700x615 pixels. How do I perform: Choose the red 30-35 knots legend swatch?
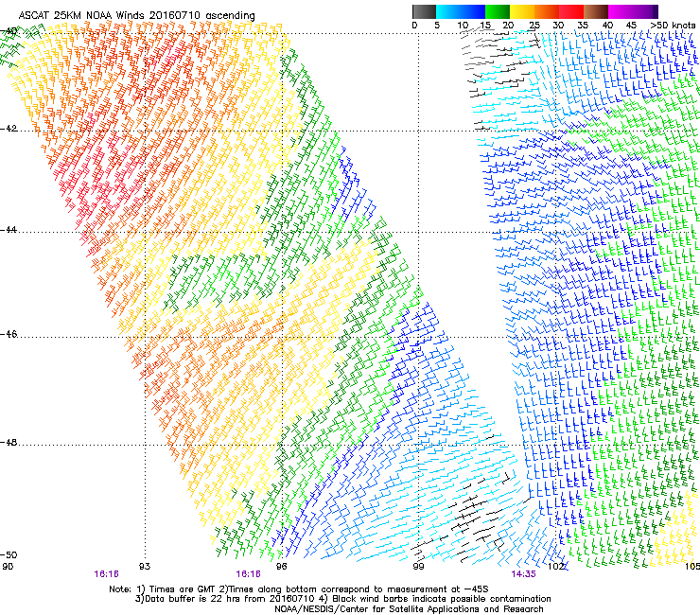coord(571,11)
